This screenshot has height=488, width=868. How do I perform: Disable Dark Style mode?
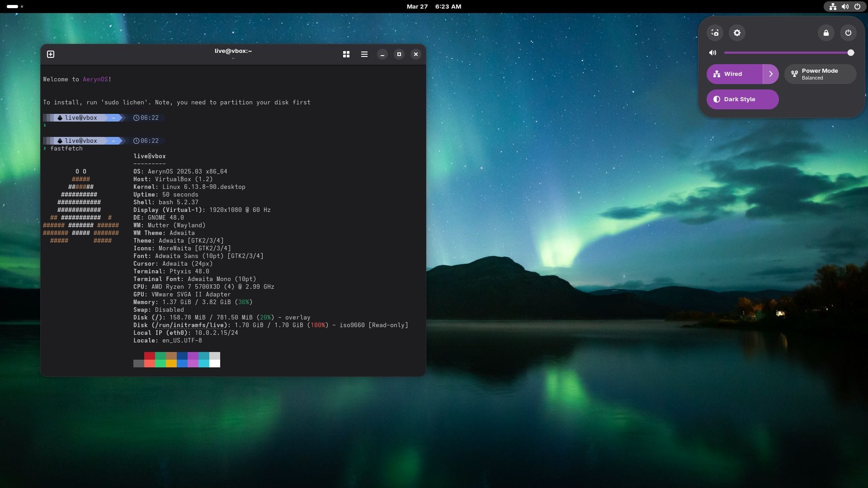(x=742, y=99)
